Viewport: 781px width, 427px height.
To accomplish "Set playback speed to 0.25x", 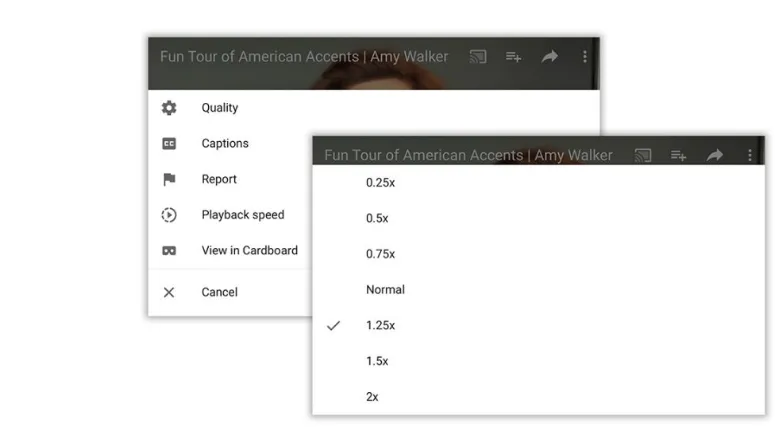I will 538,182.
